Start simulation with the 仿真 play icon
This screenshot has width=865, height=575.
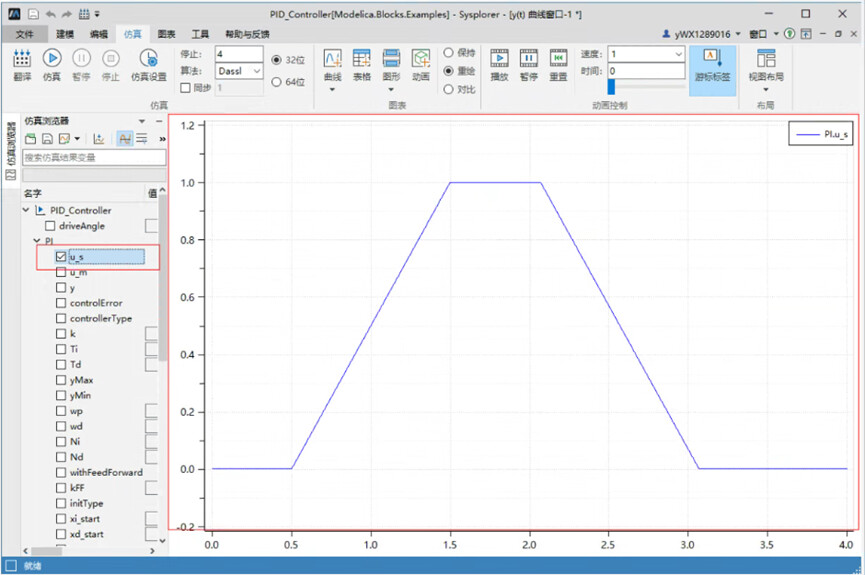click(x=52, y=58)
